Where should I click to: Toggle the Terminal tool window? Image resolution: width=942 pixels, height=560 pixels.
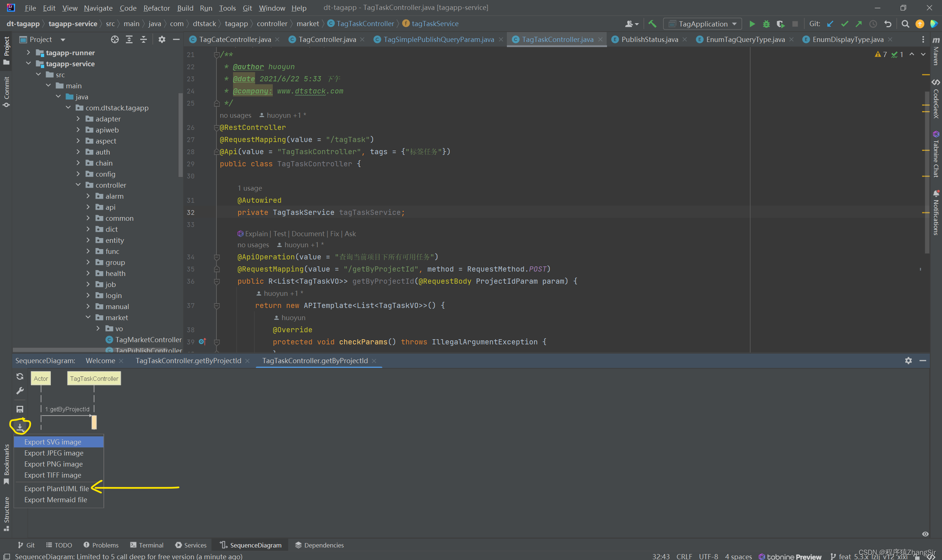click(x=147, y=545)
